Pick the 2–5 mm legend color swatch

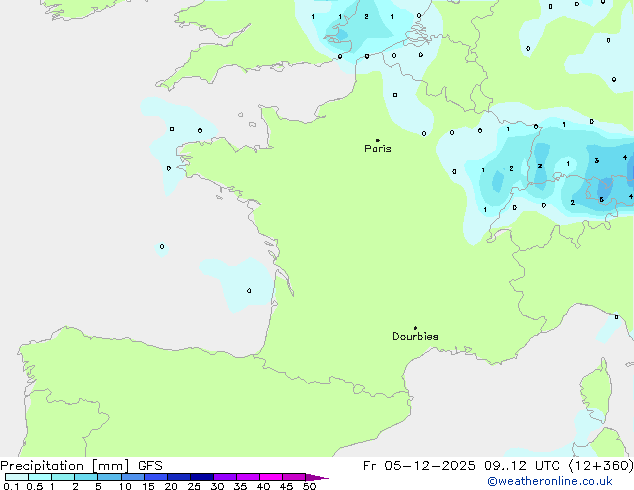tap(86, 477)
